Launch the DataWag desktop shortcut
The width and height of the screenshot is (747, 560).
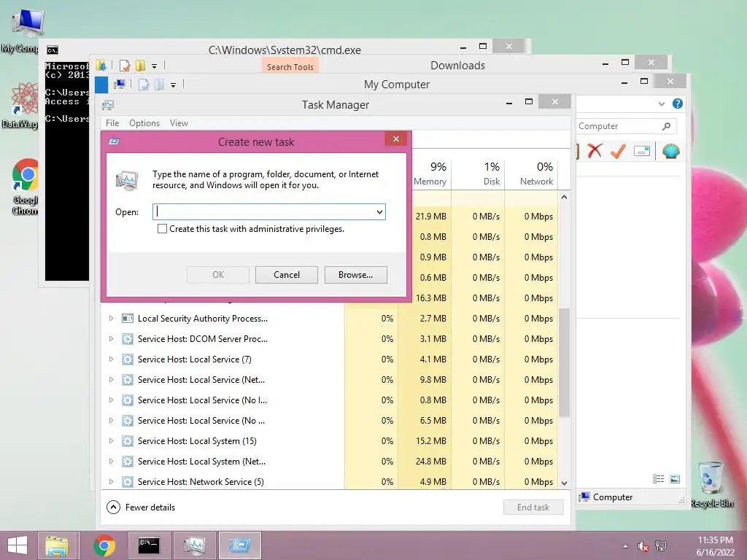coord(21,106)
